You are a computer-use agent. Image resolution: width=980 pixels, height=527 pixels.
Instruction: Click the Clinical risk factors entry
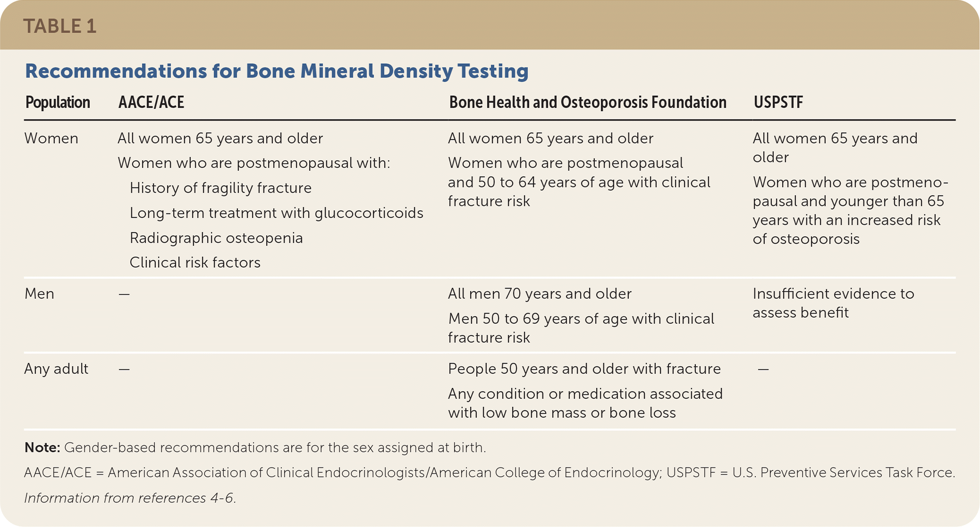(x=195, y=263)
